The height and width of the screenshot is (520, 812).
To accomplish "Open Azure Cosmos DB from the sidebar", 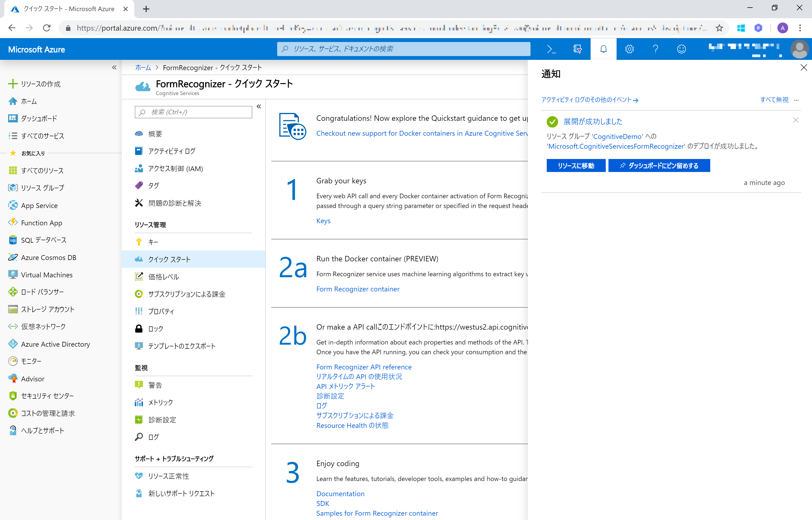I will pos(48,257).
